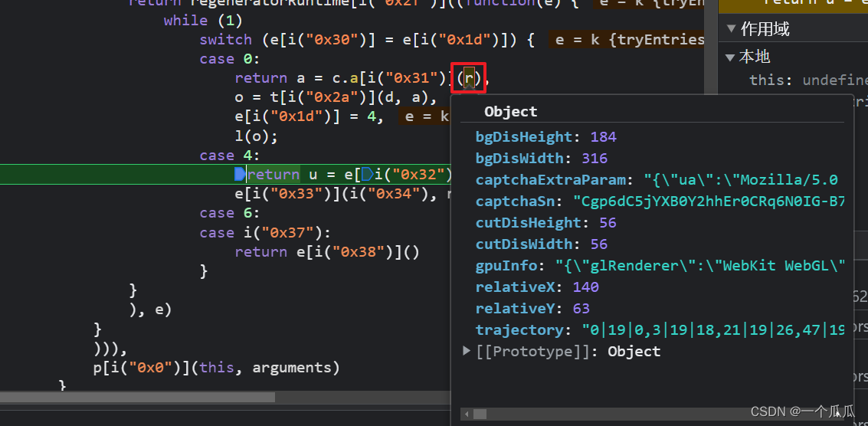Click the relativeY value 63
Image resolution: width=868 pixels, height=426 pixels.
pos(581,309)
